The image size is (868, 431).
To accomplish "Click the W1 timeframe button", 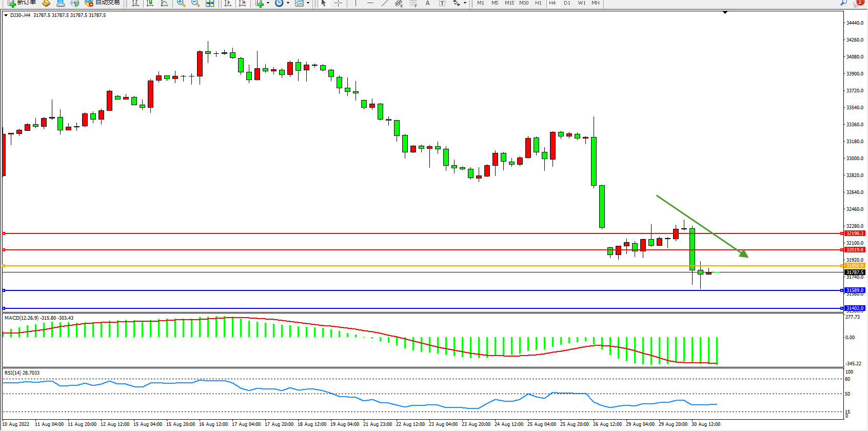I will [x=581, y=3].
